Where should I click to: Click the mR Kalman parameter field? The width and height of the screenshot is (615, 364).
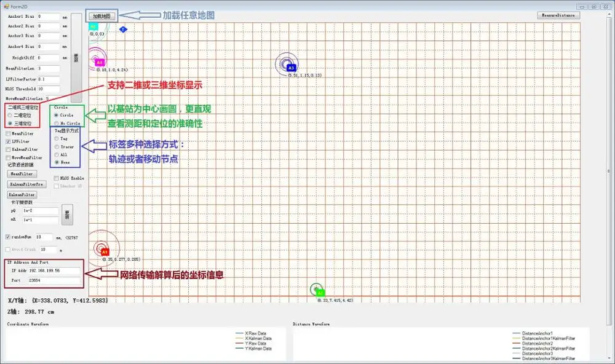pyautogui.click(x=41, y=220)
